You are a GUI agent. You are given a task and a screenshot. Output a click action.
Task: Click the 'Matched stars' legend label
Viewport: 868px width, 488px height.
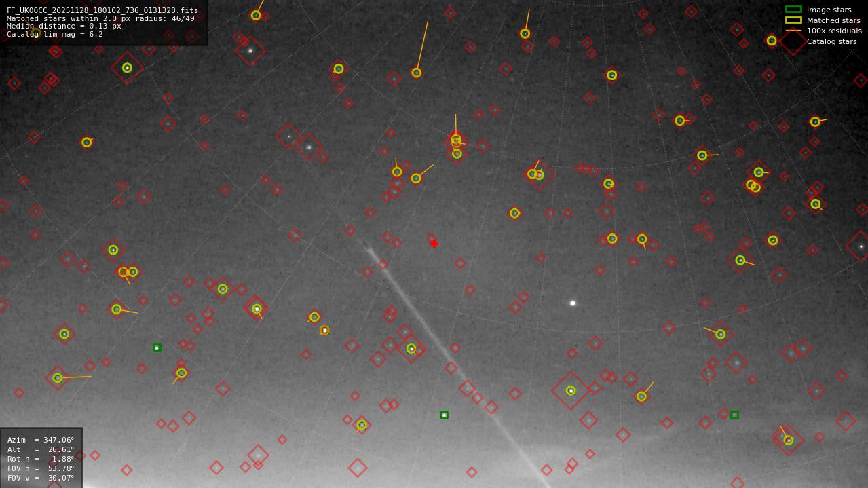[833, 20]
